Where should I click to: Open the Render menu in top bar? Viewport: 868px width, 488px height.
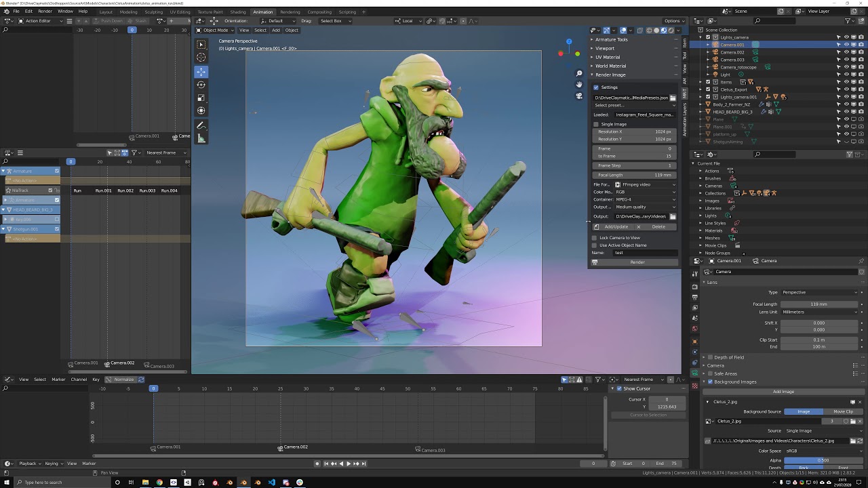[45, 12]
